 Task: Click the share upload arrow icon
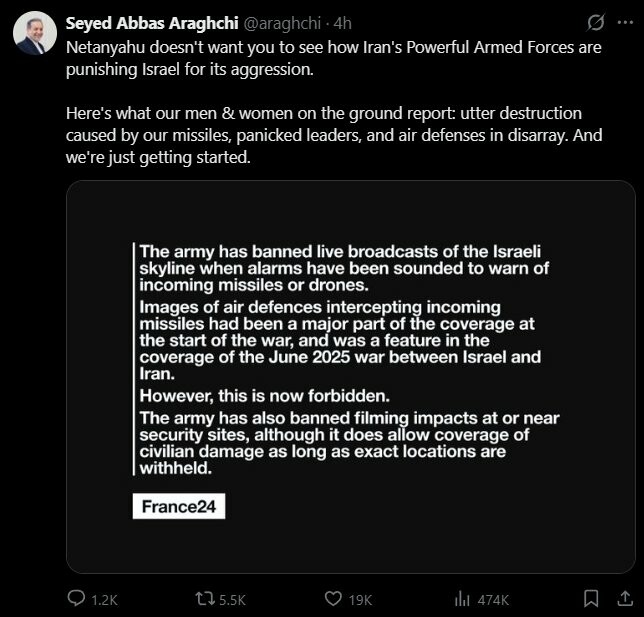(x=624, y=599)
